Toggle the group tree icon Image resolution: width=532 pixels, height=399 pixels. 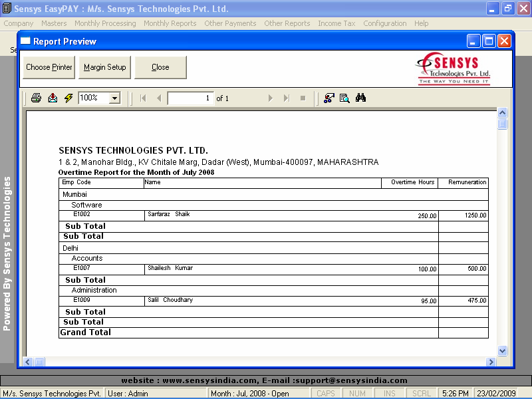(329, 98)
